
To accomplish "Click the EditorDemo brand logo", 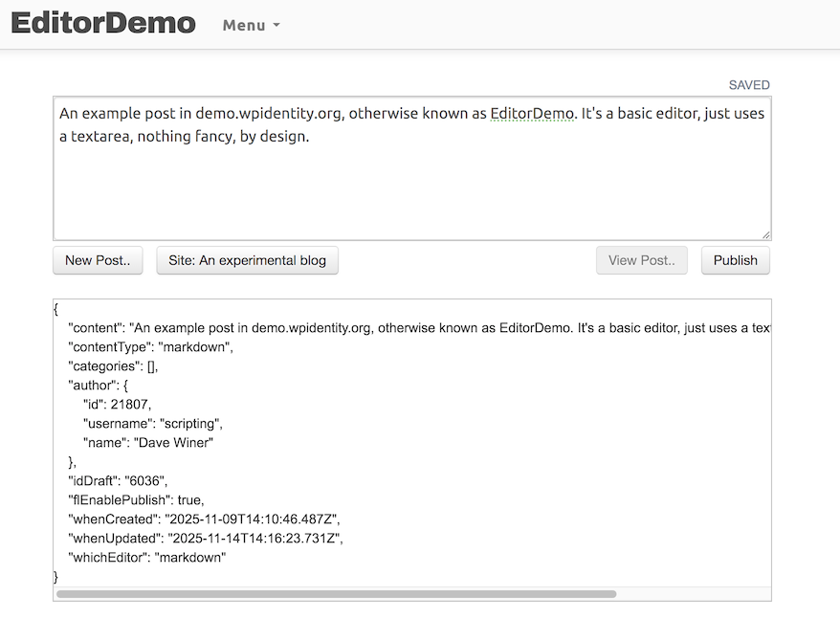I will 103,24.
